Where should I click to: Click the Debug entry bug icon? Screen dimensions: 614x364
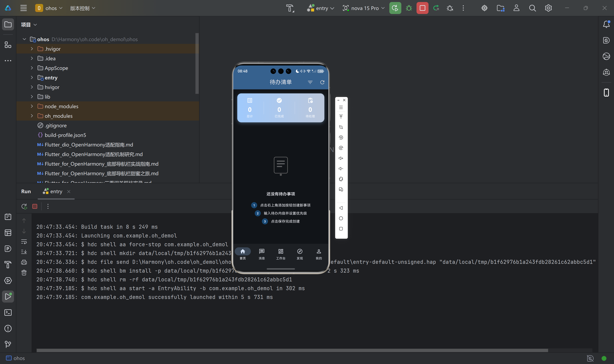(x=409, y=8)
